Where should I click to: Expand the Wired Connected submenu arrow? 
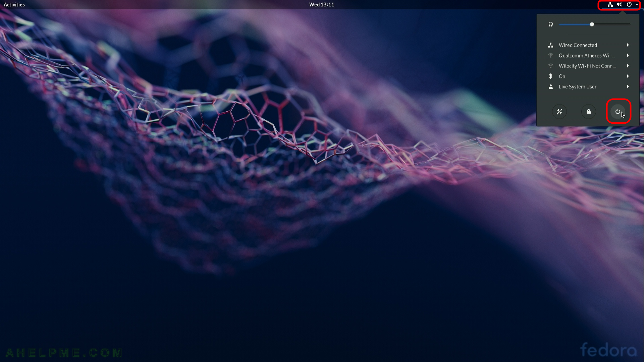click(628, 45)
